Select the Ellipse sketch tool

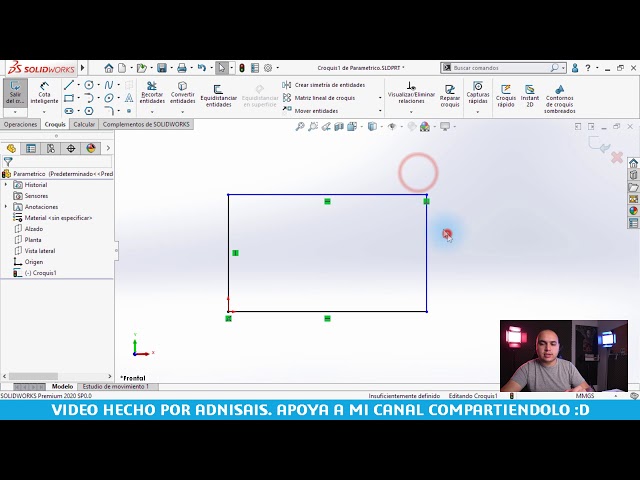point(109,98)
